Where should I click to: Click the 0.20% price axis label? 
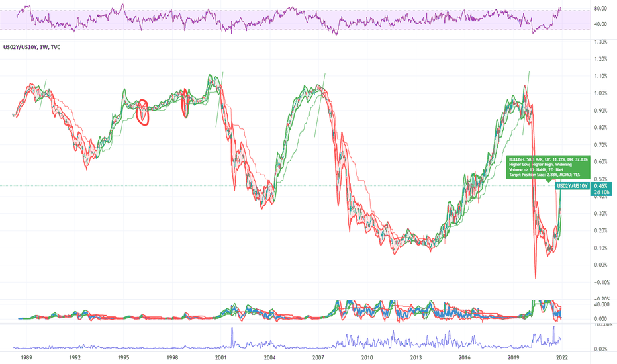(600, 230)
